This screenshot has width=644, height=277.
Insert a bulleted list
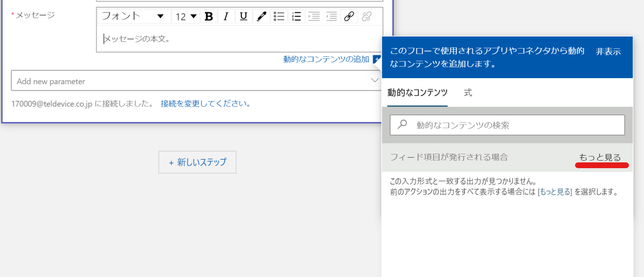click(279, 16)
